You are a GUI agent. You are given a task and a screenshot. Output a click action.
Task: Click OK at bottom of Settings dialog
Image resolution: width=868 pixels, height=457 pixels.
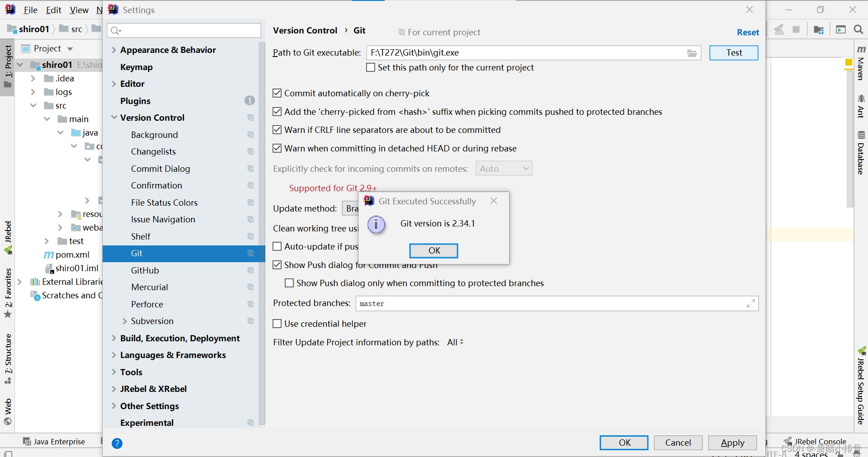624,443
